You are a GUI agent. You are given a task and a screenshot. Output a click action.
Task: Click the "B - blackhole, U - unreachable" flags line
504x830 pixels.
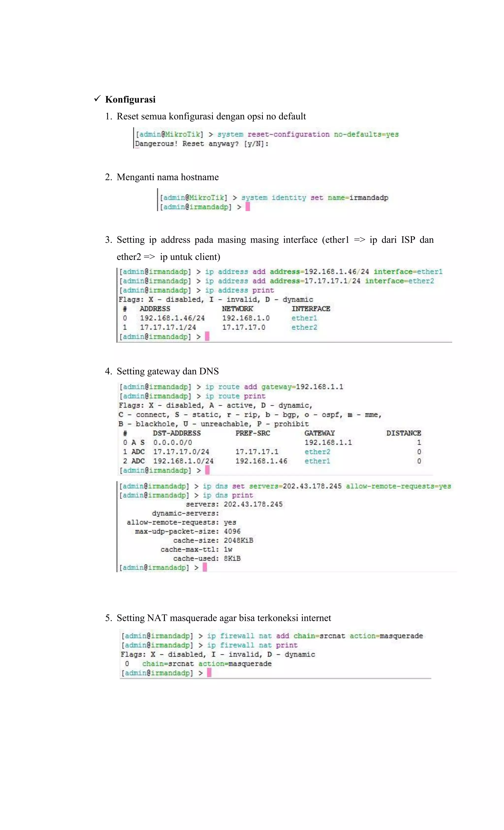pos(214,424)
